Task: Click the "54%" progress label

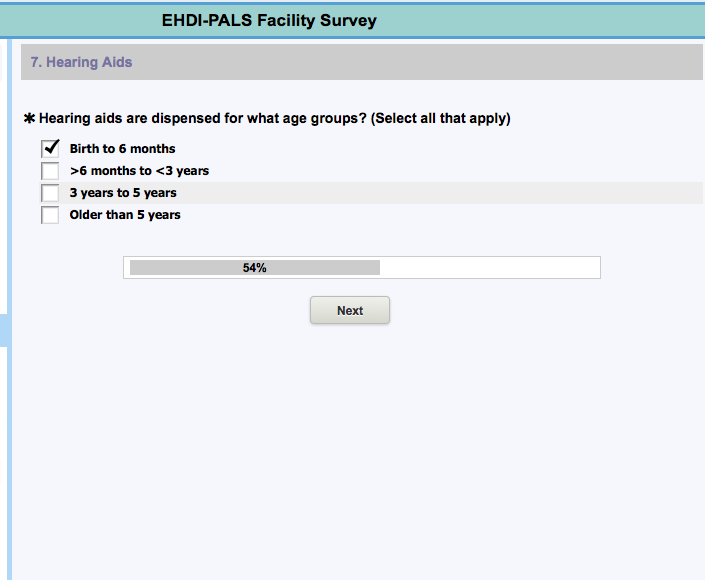Action: pyautogui.click(x=254, y=268)
